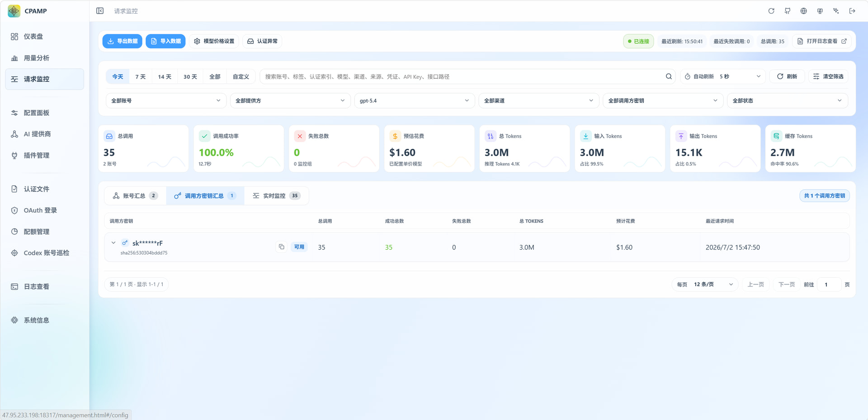Select the 今天 time range

click(118, 76)
